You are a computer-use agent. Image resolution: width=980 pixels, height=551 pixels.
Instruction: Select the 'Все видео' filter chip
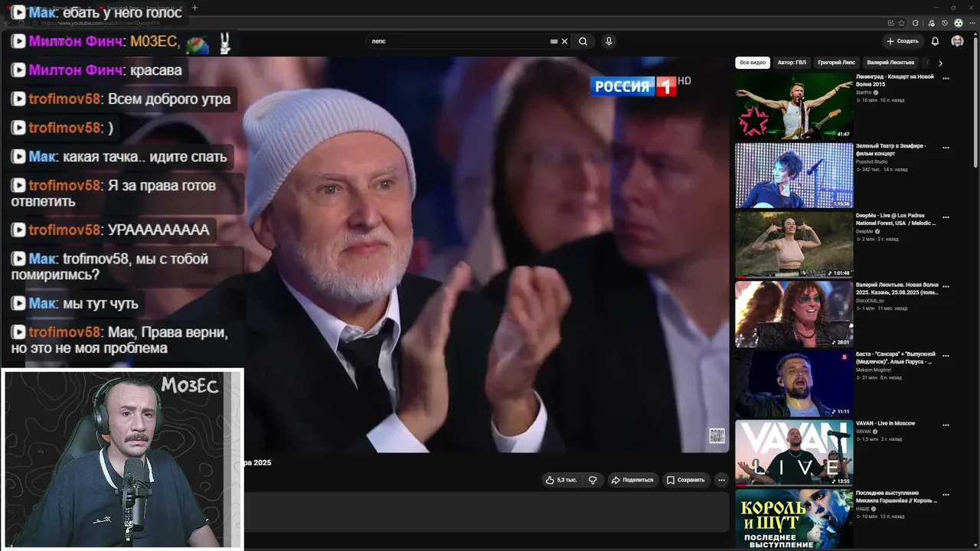753,63
